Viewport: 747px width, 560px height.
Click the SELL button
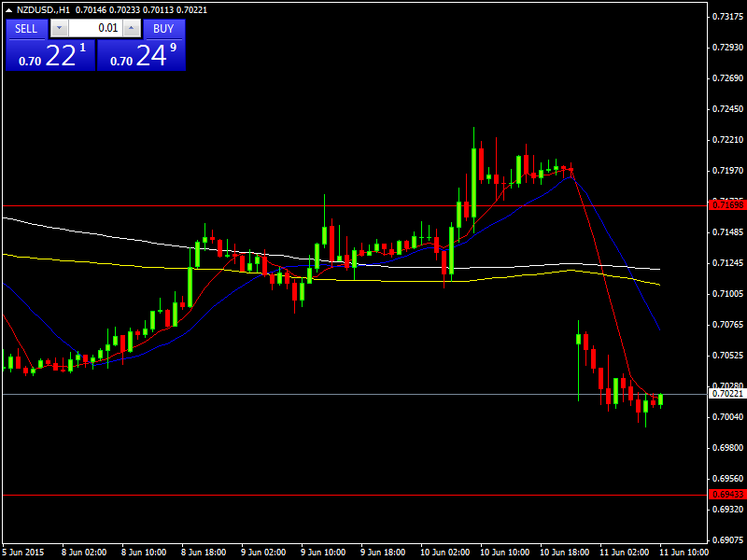tap(26, 29)
